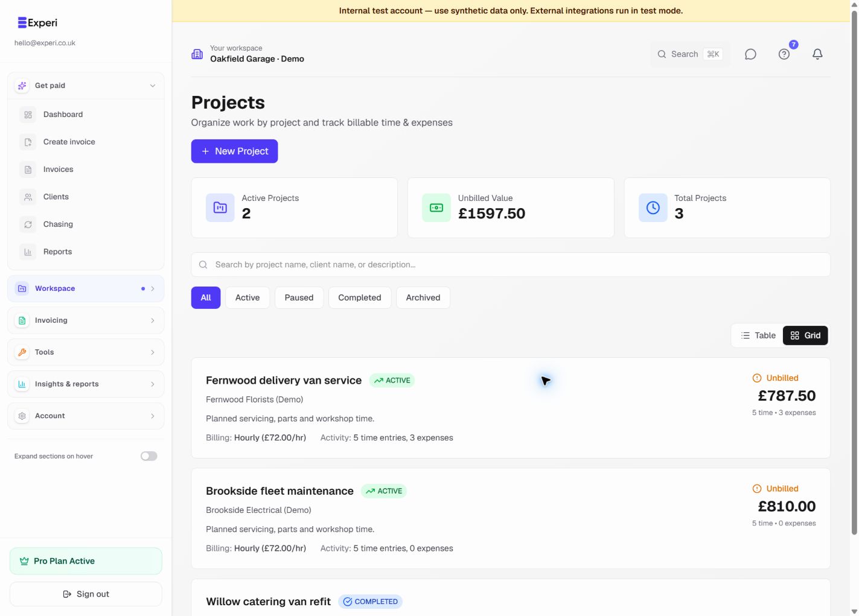Image resolution: width=859 pixels, height=616 pixels.
Task: Toggle Expand sections on hover switch
Action: [149, 456]
